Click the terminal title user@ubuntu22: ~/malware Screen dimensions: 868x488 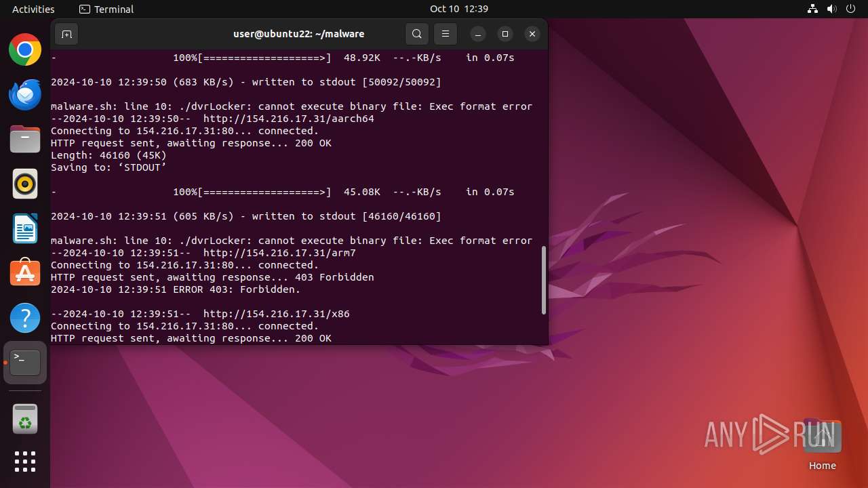(299, 34)
